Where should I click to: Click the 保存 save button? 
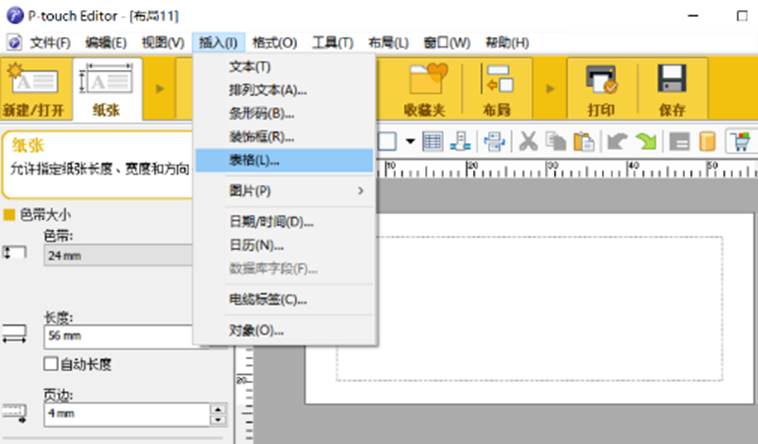tap(672, 89)
